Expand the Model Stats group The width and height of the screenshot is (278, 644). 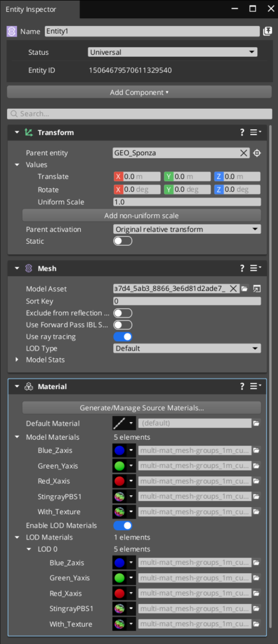[x=17, y=360]
